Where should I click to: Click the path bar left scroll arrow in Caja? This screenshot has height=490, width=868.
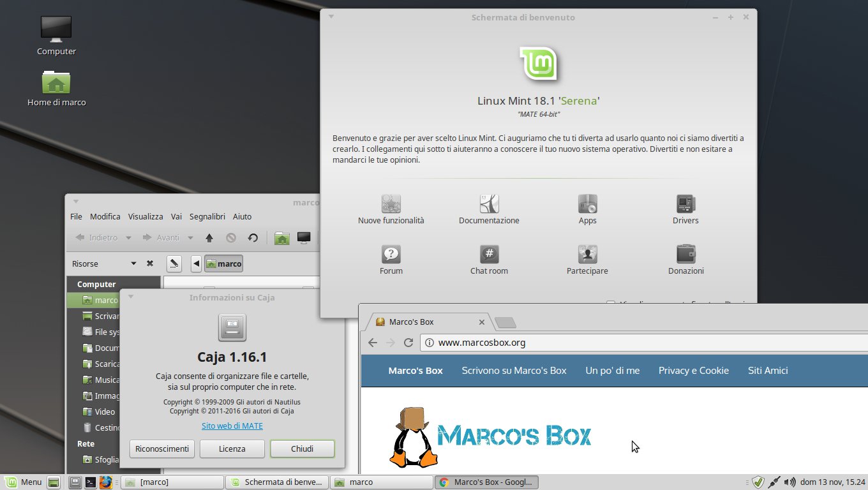[196, 264]
